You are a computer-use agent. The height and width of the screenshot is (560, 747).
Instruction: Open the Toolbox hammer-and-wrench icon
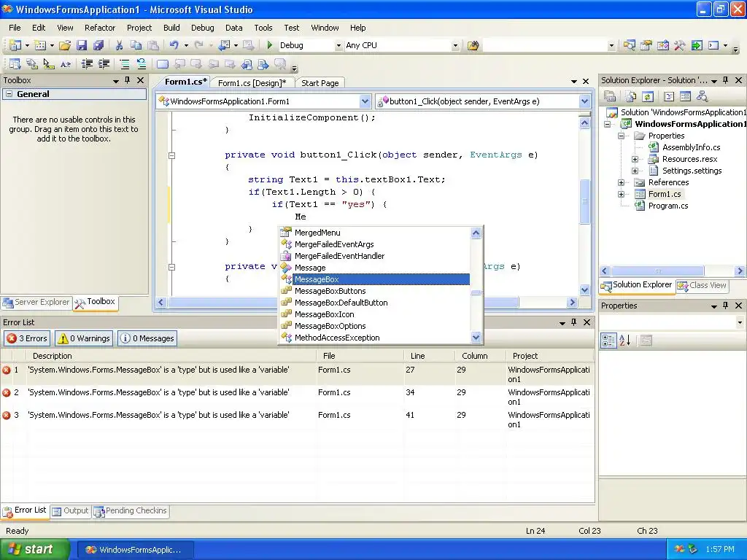[x=679, y=46]
